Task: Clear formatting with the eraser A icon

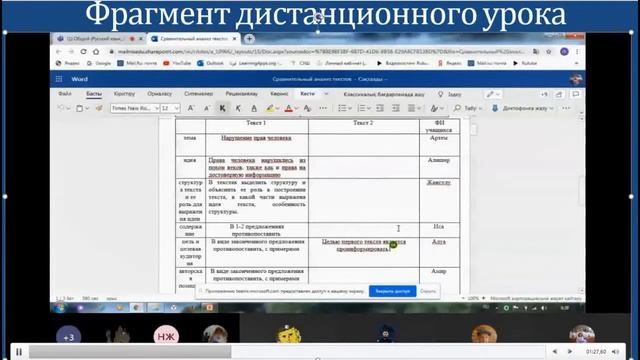Action: coord(307,108)
